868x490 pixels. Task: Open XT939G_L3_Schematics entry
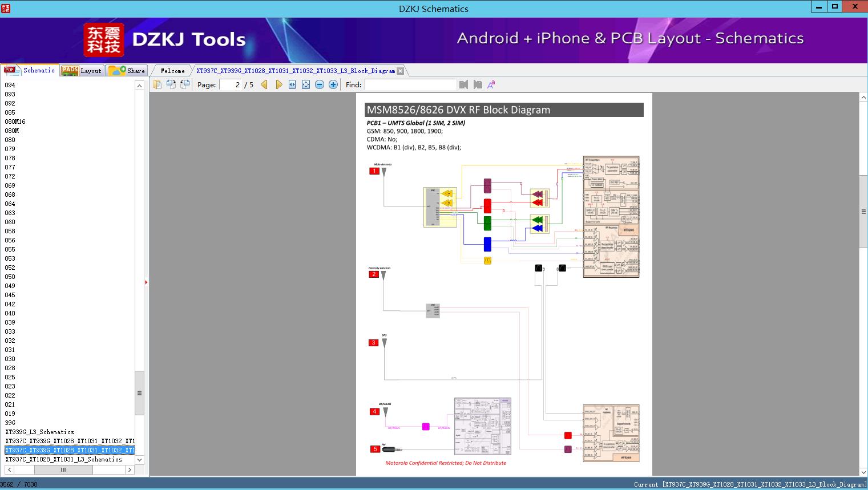(x=39, y=432)
